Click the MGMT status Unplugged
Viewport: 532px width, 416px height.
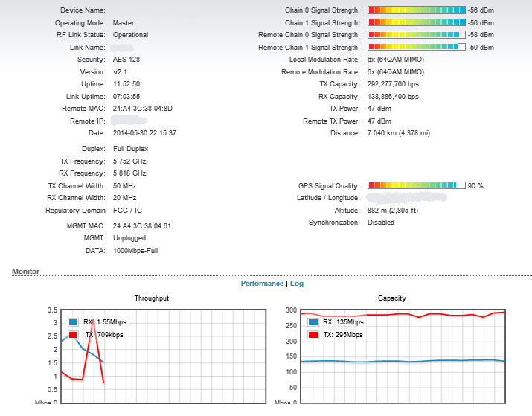129,238
